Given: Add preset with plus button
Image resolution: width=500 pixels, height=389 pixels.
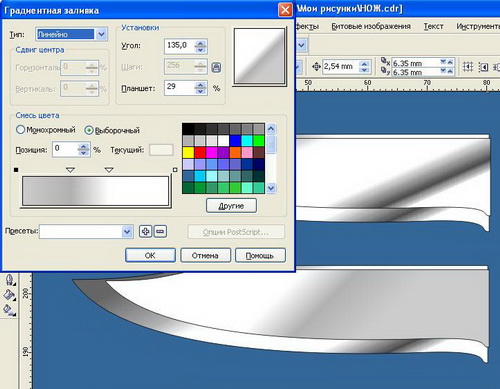Looking at the screenshot, I should pyautogui.click(x=145, y=231).
